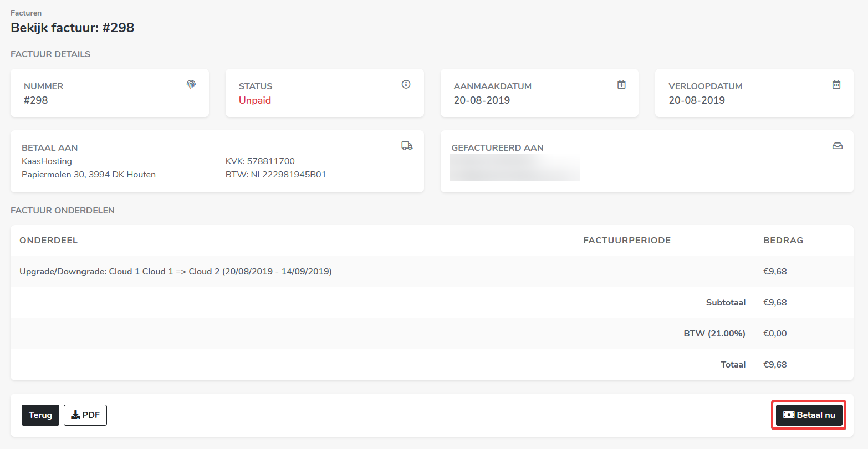Click the Upgrade/Downgrade Cloud 1 line item
This screenshot has width=868, height=449.
[x=176, y=272]
